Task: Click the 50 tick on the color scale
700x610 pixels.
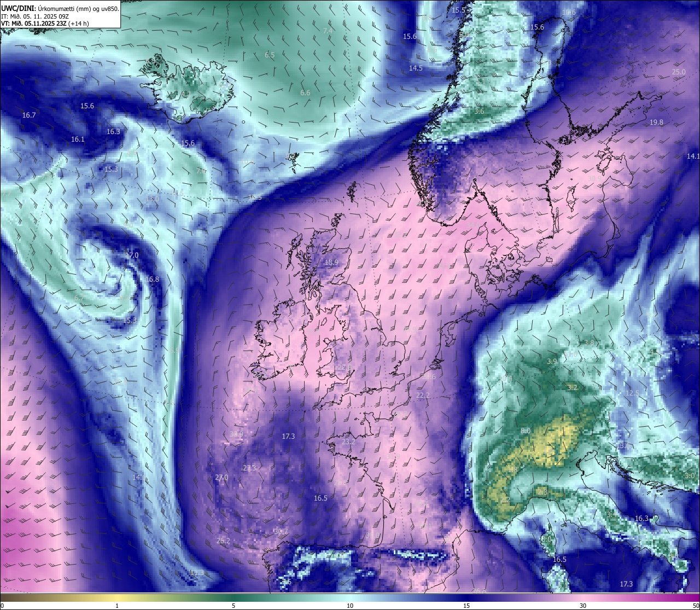Action: coord(696,606)
